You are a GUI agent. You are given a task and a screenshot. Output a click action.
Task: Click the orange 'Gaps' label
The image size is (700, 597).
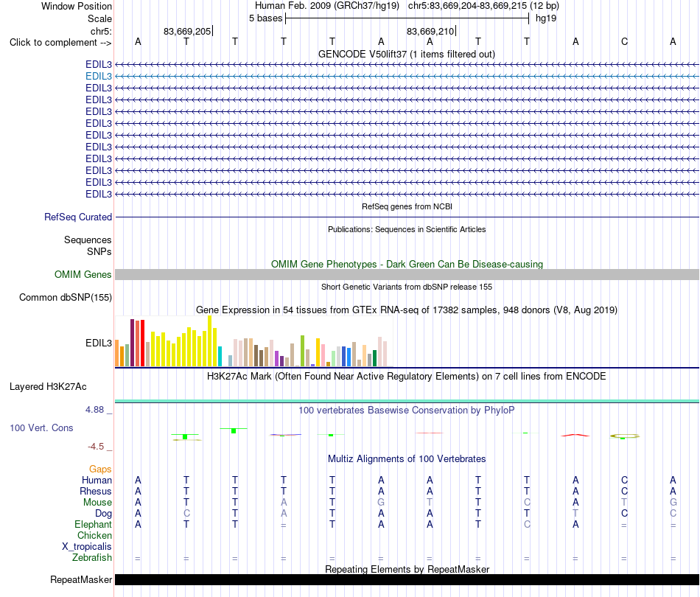pyautogui.click(x=100, y=469)
